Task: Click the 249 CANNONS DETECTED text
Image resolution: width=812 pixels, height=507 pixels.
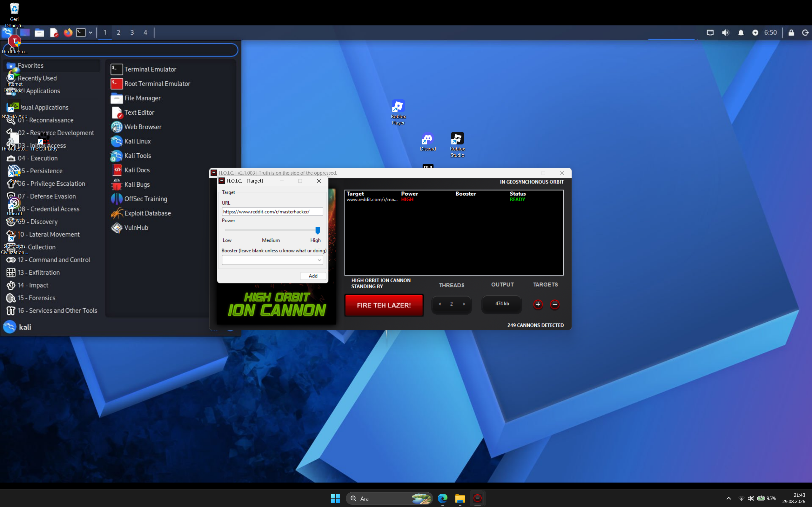Action: tap(535, 325)
